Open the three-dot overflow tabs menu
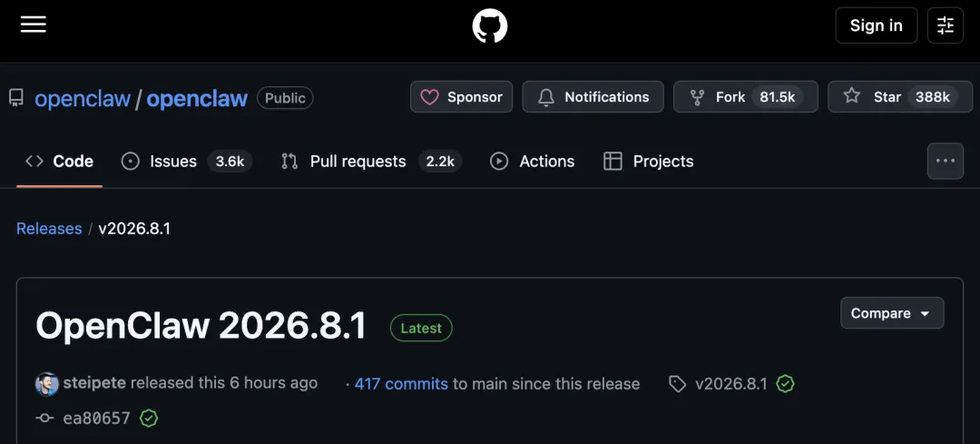The width and height of the screenshot is (980, 444). pyautogui.click(x=945, y=161)
